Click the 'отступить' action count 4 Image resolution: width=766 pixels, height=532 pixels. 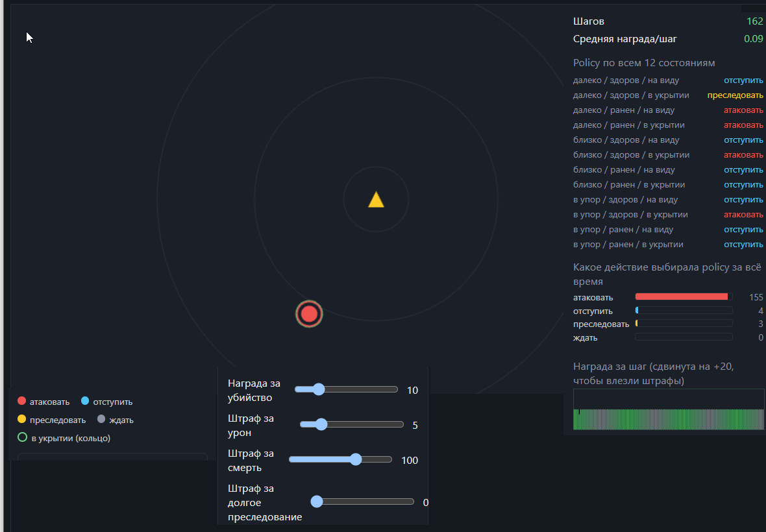pos(760,311)
